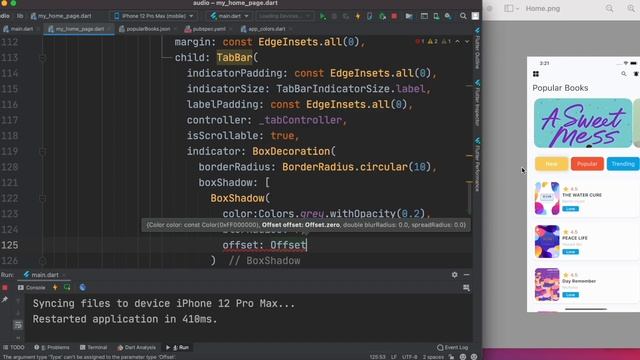The width and height of the screenshot is (640, 360).
Task: Open Event Log in the status bar
Action: 452,347
